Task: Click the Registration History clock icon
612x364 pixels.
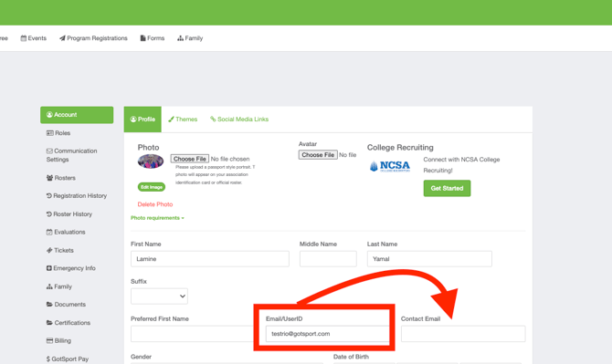Action: pyautogui.click(x=48, y=196)
